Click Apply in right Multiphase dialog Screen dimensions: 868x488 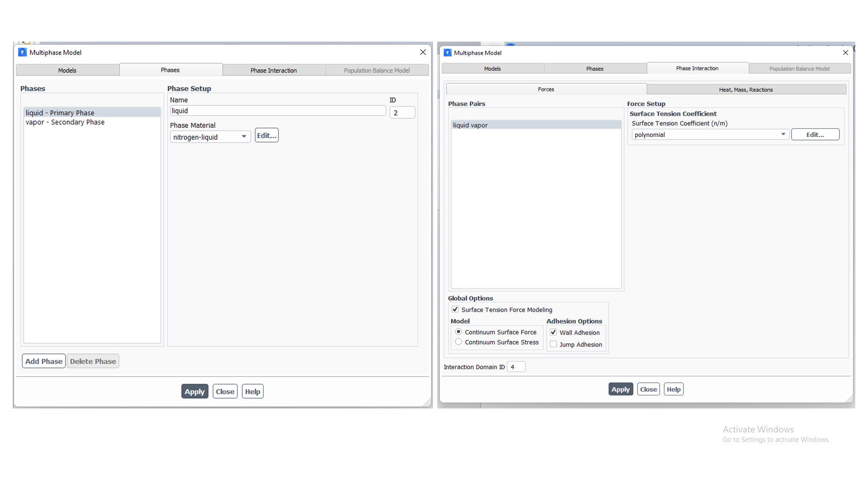620,389
